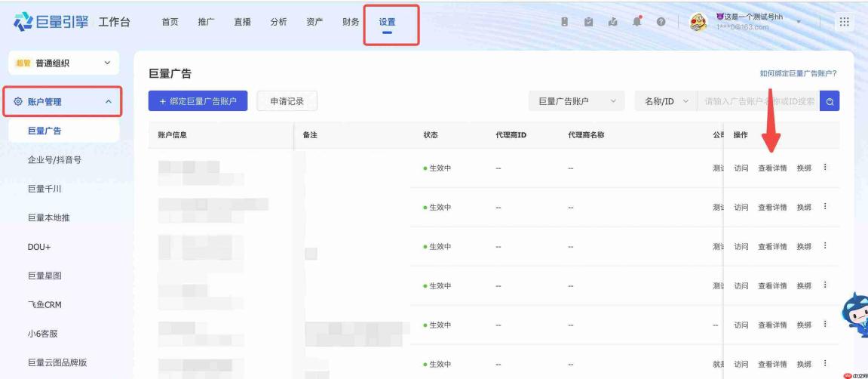Switch to the 推广 tab
This screenshot has width=868, height=379.
coord(206,22)
